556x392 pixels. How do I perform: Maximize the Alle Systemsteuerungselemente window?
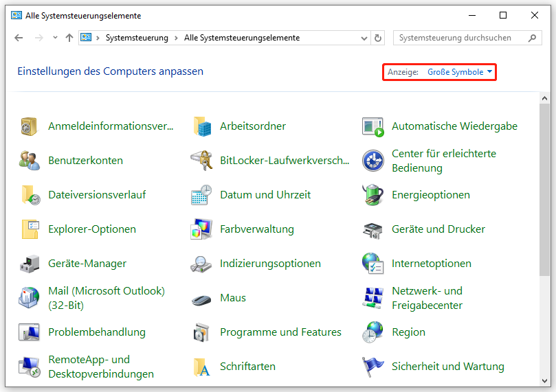[x=503, y=15]
